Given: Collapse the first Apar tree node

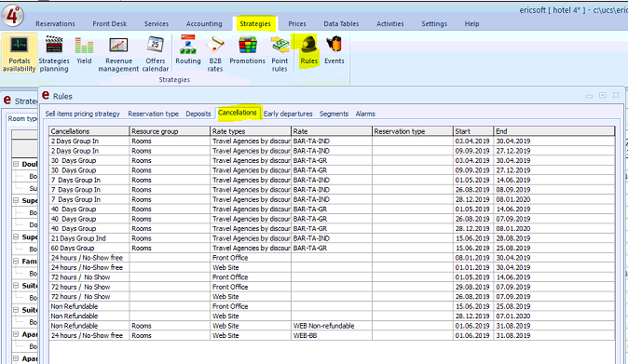Looking at the screenshot, I should [16, 334].
